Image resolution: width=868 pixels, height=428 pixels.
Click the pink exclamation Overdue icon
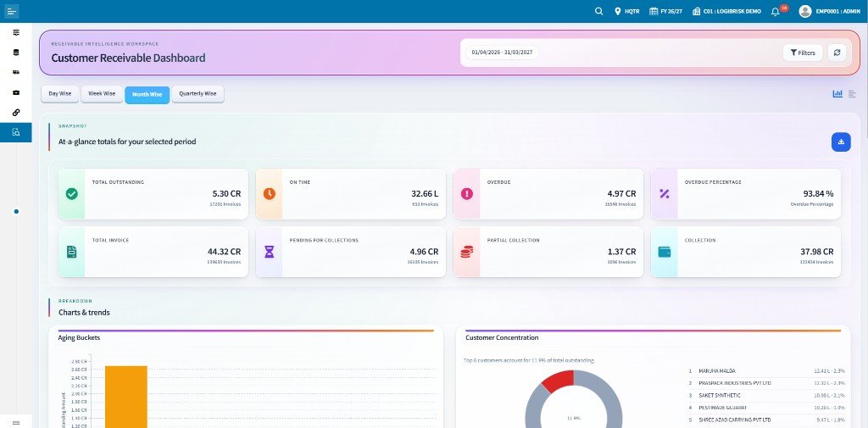tap(467, 194)
